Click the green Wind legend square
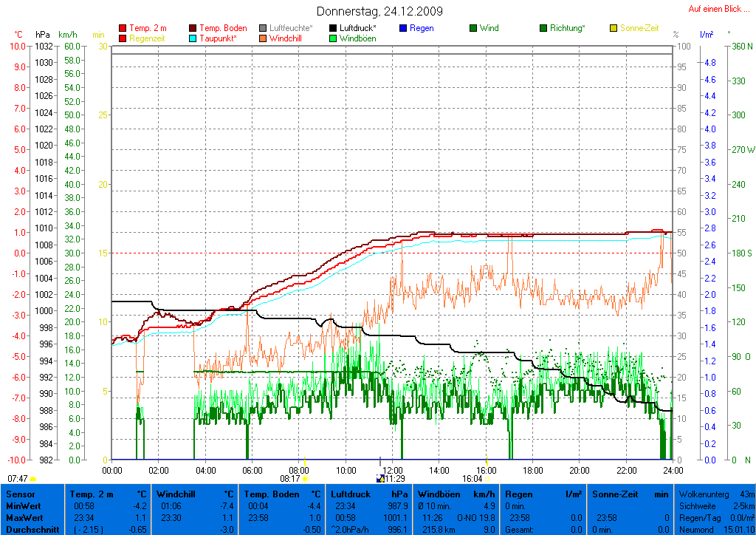This screenshot has height=535, width=756. click(473, 29)
